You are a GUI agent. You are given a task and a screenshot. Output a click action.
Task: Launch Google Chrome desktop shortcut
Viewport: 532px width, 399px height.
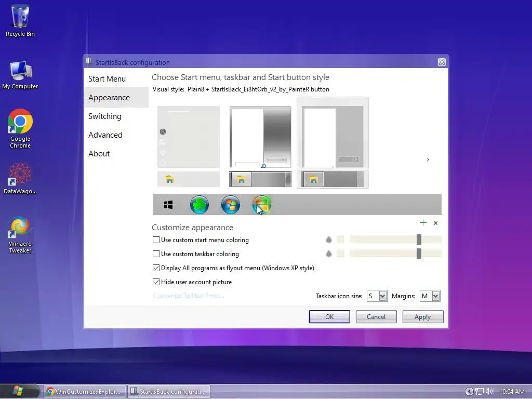tap(20, 129)
